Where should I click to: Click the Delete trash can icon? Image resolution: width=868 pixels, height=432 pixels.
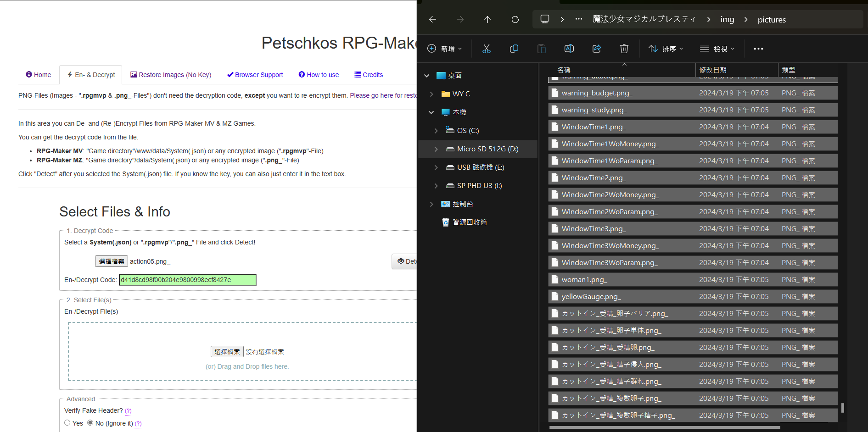[x=624, y=49]
